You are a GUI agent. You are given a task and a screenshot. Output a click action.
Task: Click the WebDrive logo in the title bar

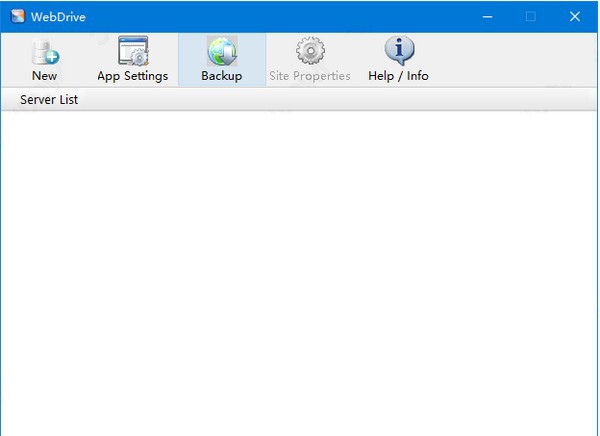[18, 16]
